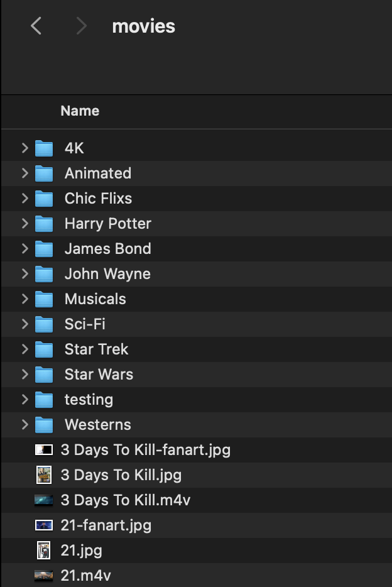Viewport: 392px width, 587px height.
Task: Expand the Sci-Fi folder chevron
Action: pyautogui.click(x=24, y=324)
